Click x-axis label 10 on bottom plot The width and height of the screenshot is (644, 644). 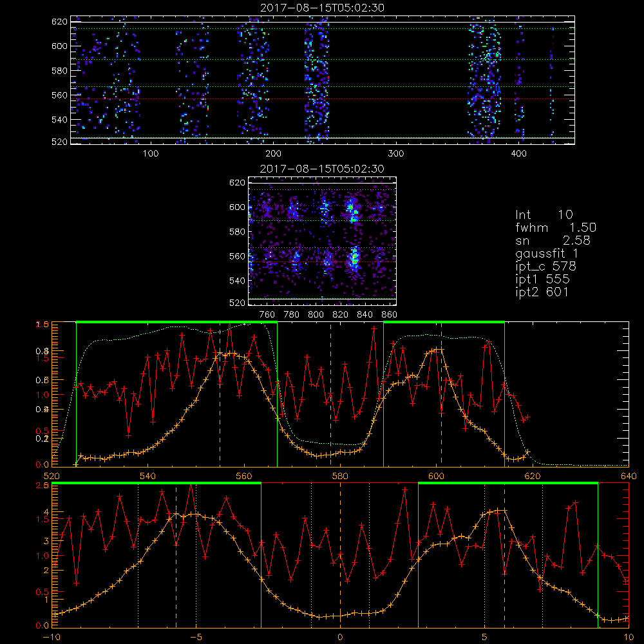(x=629, y=638)
